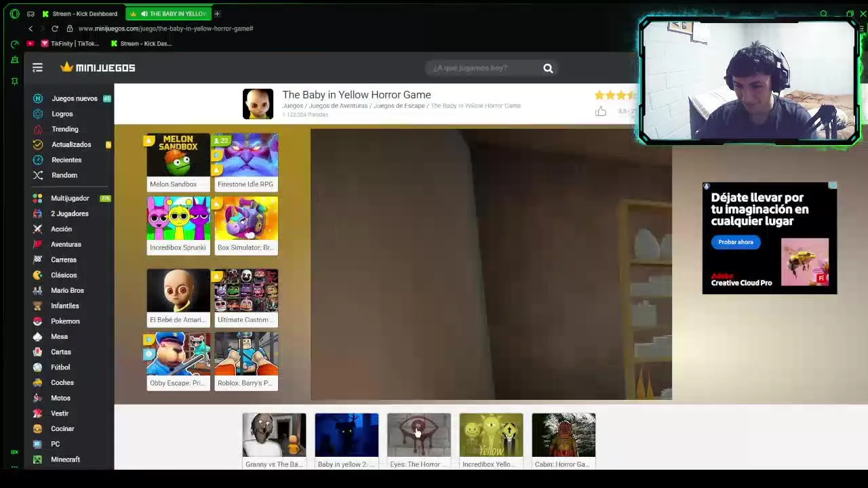Open the Pokemon category
The image size is (868, 488).
pos(64,321)
